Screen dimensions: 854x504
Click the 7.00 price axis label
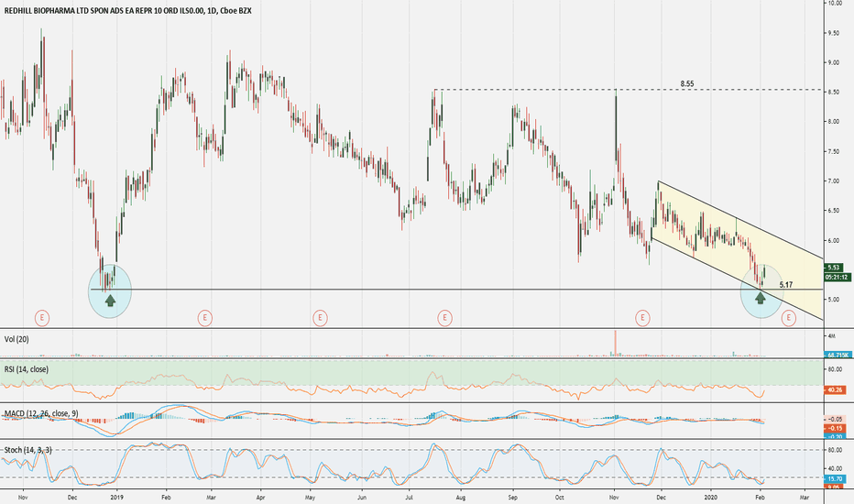click(834, 181)
